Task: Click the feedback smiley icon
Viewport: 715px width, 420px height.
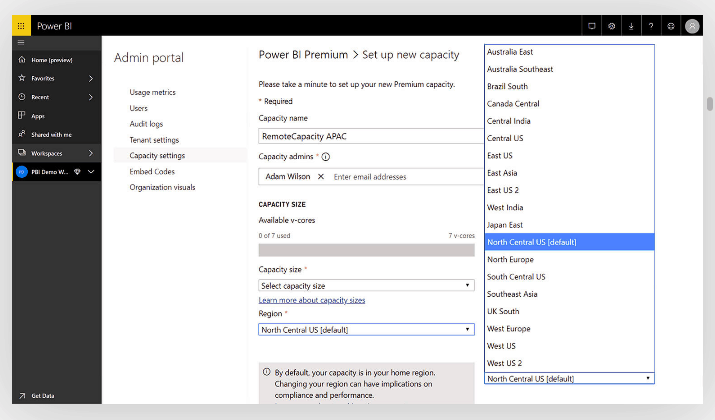Action: point(671,26)
